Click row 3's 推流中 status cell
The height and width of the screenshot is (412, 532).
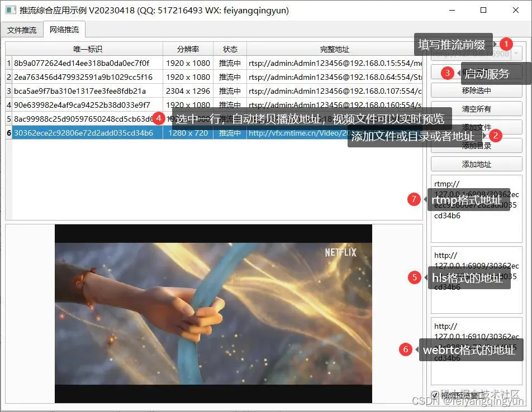[x=230, y=91]
